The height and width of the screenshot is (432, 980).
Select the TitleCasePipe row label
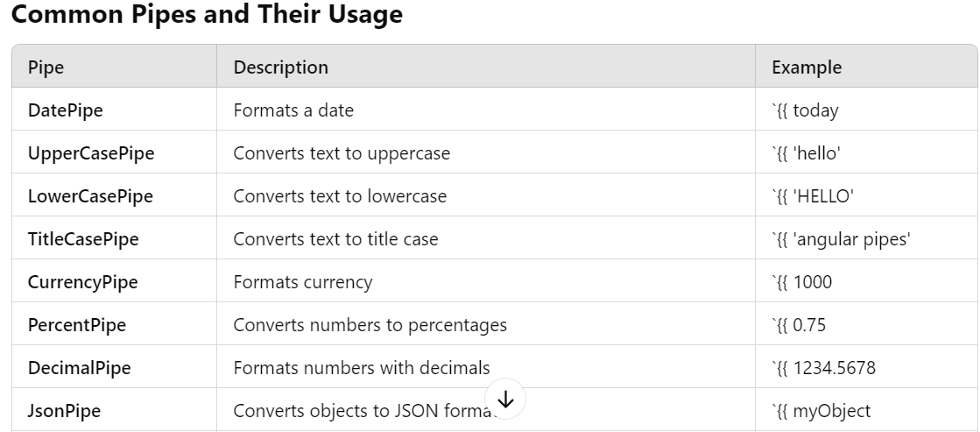[x=83, y=239]
